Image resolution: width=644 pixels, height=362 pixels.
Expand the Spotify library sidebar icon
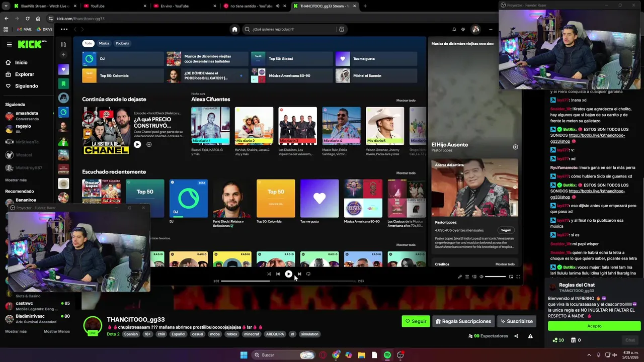coord(63,44)
